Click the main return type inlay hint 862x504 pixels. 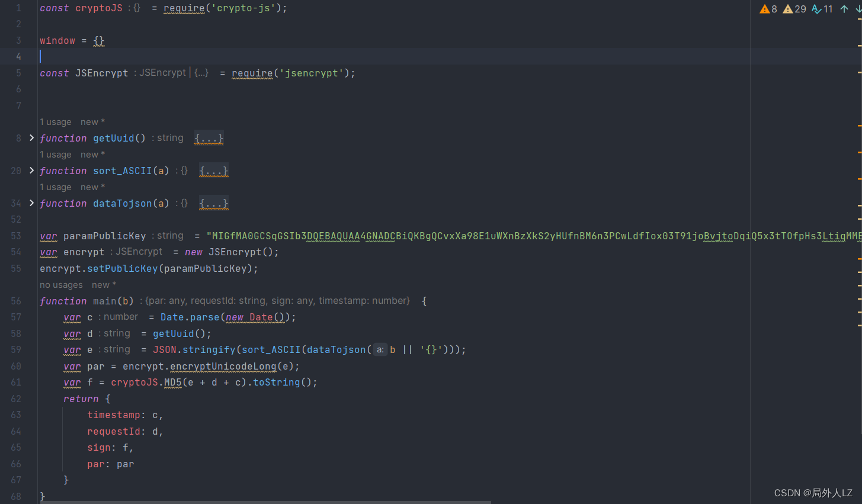pyautogui.click(x=274, y=301)
